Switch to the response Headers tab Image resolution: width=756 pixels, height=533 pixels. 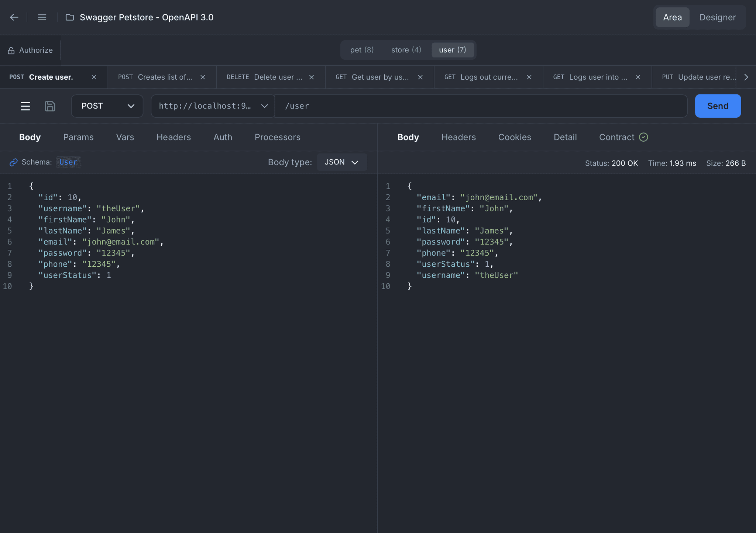458,137
